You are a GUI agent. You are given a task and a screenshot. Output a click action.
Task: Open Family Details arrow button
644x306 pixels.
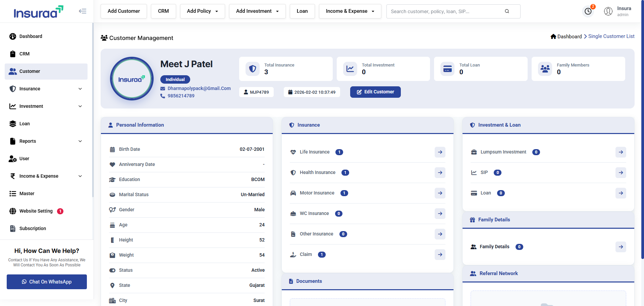(x=621, y=247)
